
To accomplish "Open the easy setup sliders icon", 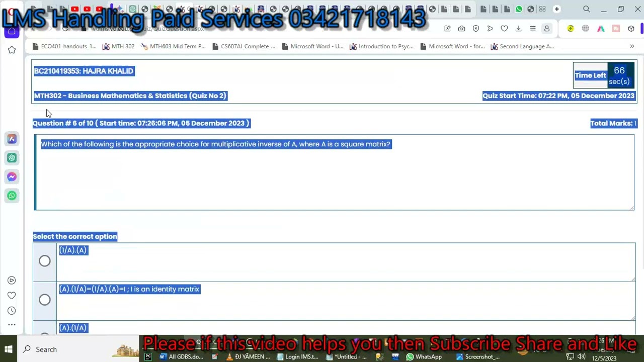I will click(x=532, y=29).
